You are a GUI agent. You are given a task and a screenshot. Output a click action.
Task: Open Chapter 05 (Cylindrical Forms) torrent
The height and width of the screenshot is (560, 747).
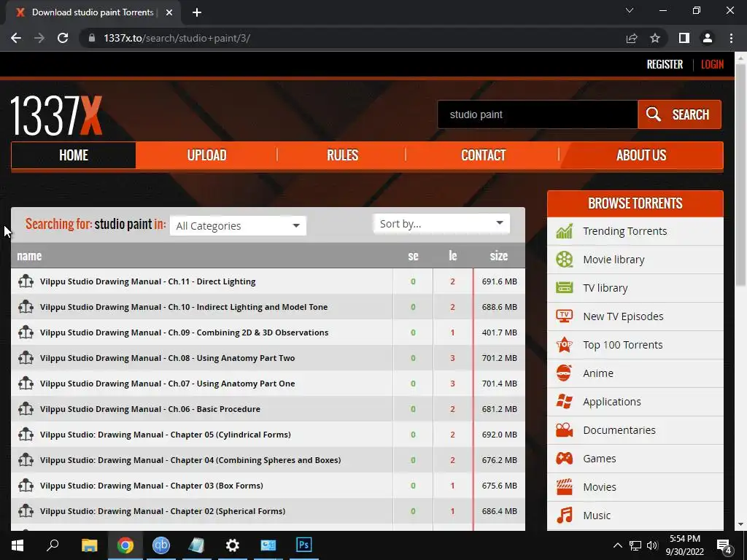[166, 435]
